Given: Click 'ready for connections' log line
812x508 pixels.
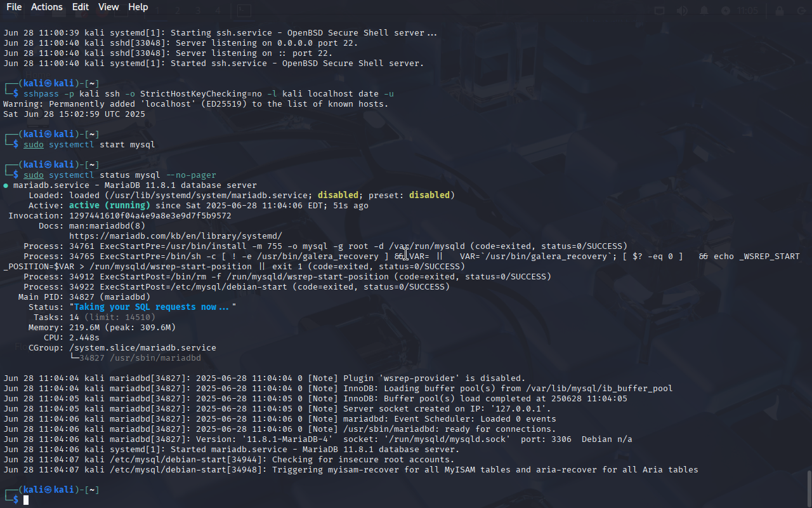Looking at the screenshot, I should coord(280,429).
